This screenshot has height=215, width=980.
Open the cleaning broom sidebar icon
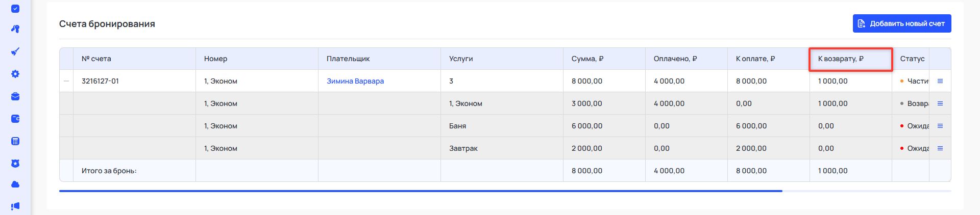tap(15, 51)
